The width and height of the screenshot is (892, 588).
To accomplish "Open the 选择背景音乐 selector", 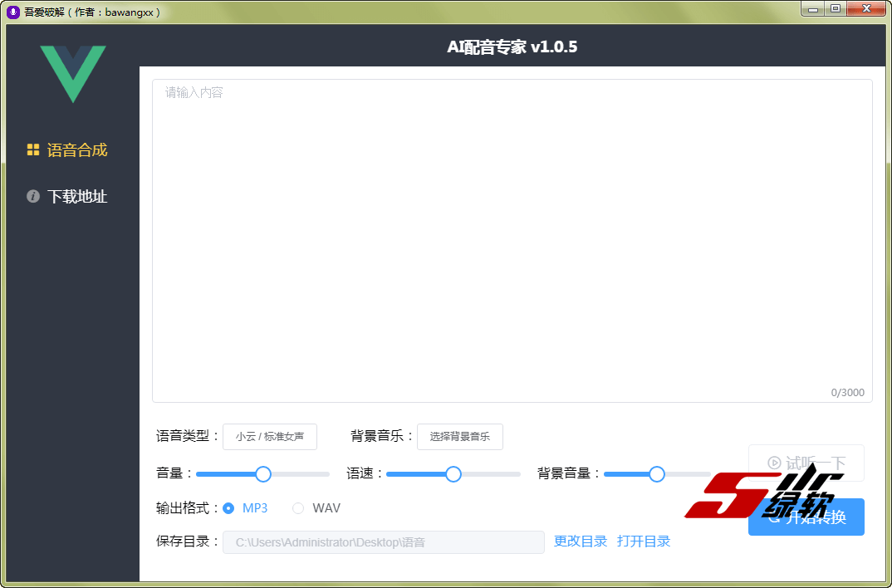I will pyautogui.click(x=459, y=436).
